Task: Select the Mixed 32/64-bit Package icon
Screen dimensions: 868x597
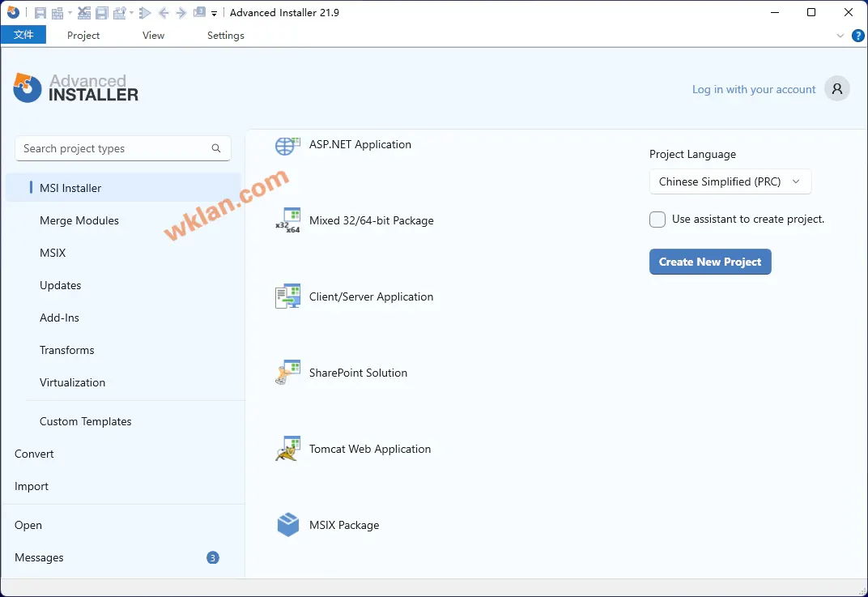Action: (x=288, y=220)
